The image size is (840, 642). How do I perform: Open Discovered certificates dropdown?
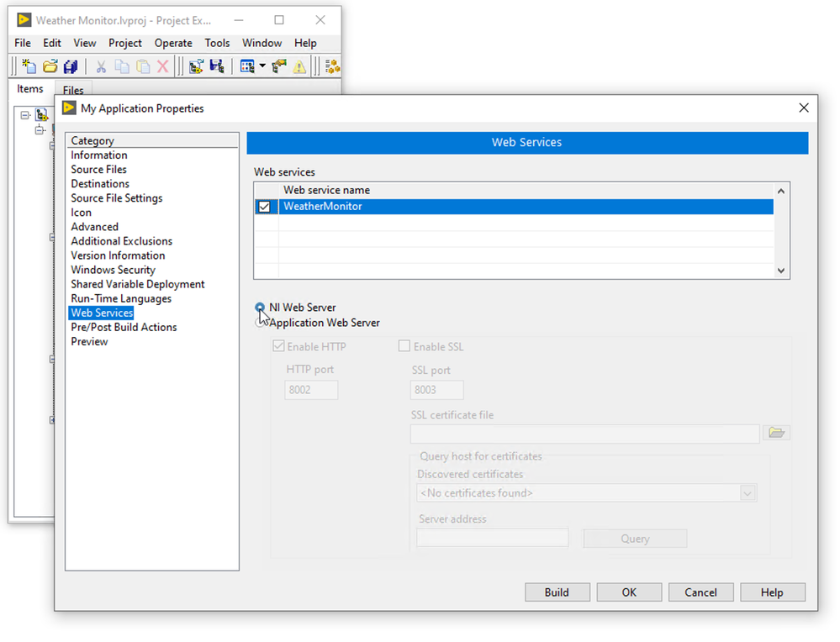click(x=748, y=493)
